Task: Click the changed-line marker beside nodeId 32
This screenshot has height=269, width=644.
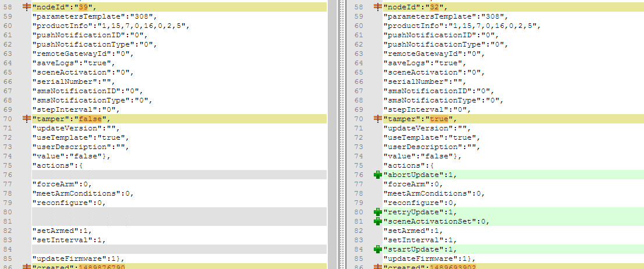Action: coord(378,7)
